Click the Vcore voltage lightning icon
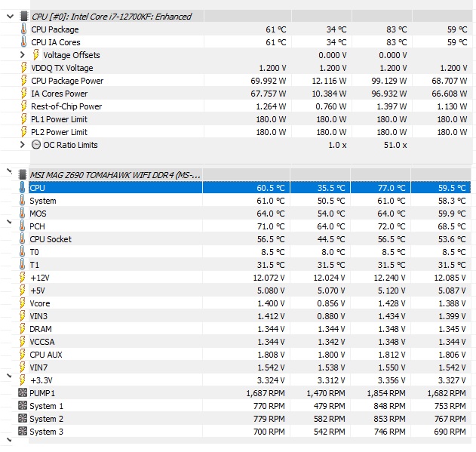Viewport: 476px width, 452px height. click(x=23, y=303)
